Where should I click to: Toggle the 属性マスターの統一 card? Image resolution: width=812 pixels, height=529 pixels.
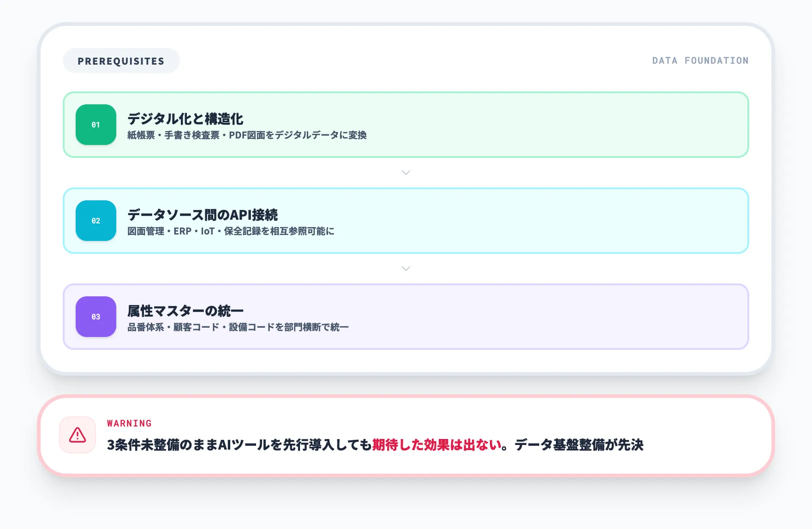point(406,317)
